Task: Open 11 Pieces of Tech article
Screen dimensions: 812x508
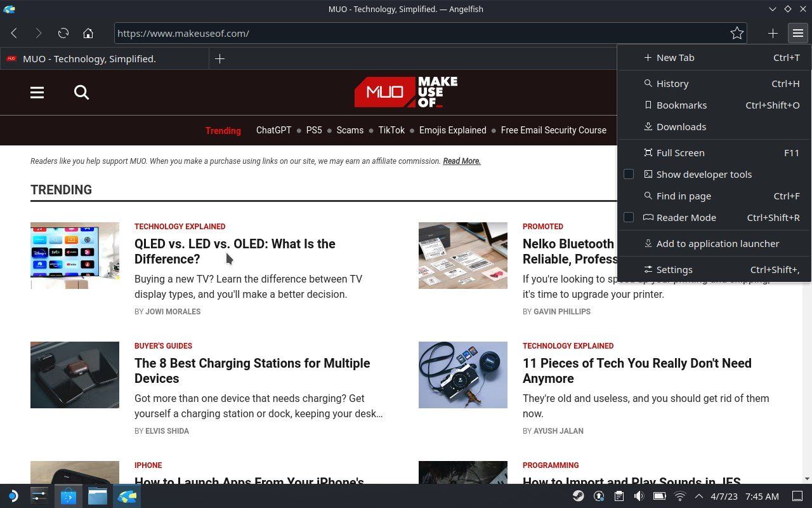Action: [x=637, y=371]
